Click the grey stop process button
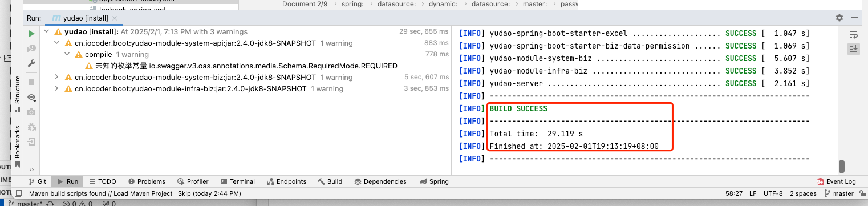868x206 pixels. [31, 83]
